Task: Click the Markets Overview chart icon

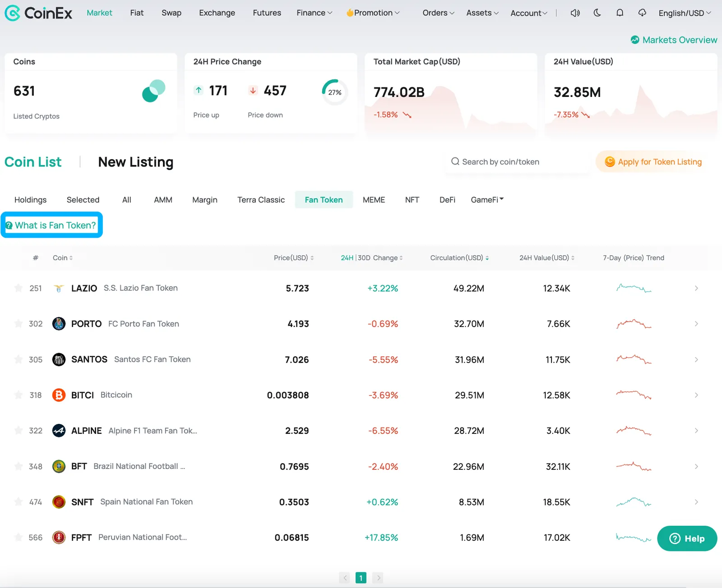Action: (x=635, y=40)
